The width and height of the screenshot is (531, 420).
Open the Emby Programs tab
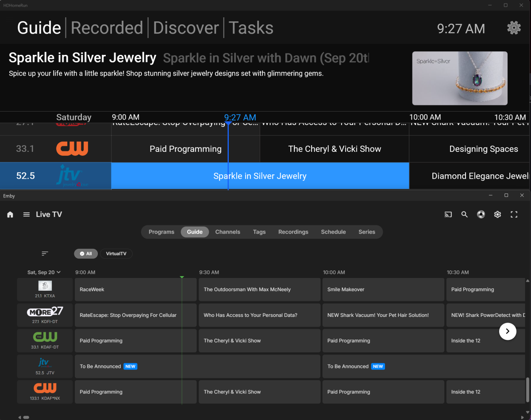[x=162, y=232]
